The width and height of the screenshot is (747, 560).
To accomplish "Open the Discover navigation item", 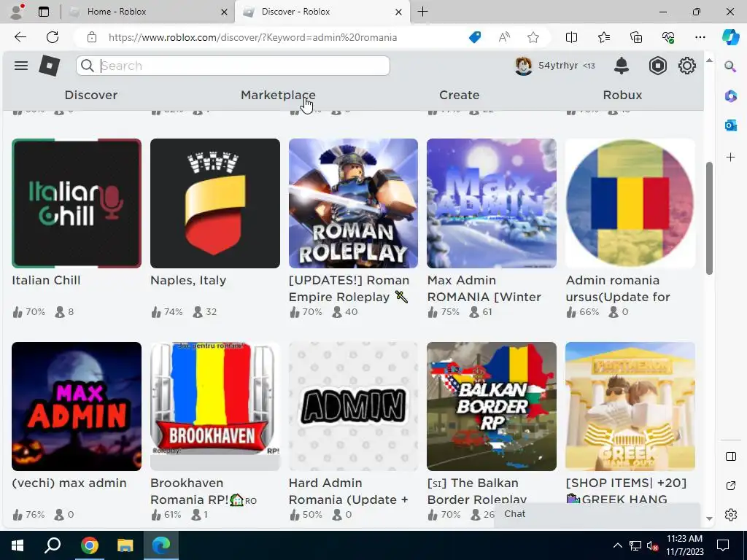I will pyautogui.click(x=91, y=96).
